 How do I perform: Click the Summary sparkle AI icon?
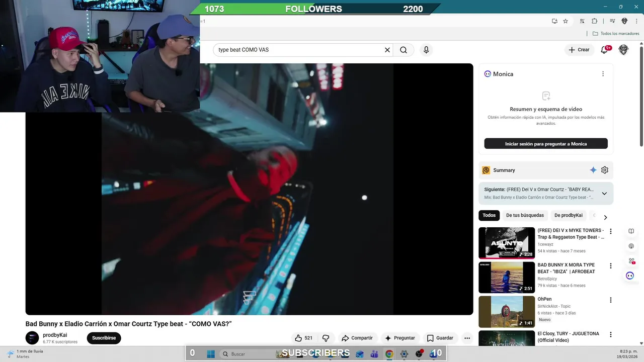pos(593,170)
